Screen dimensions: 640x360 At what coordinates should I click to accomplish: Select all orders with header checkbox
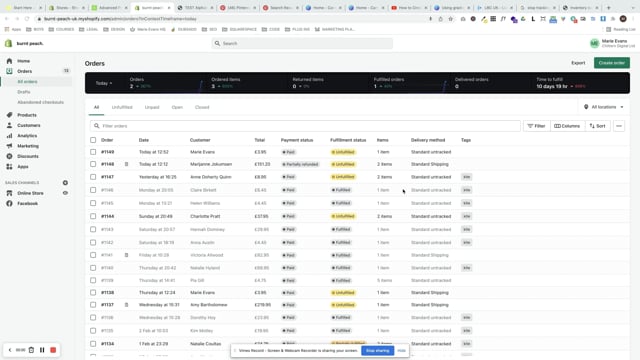(x=93, y=140)
